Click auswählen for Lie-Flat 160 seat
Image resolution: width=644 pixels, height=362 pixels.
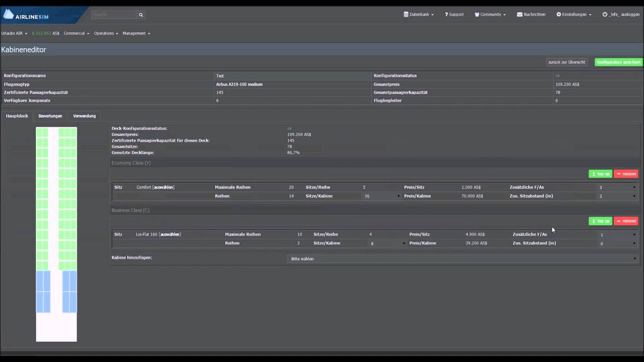(170, 234)
